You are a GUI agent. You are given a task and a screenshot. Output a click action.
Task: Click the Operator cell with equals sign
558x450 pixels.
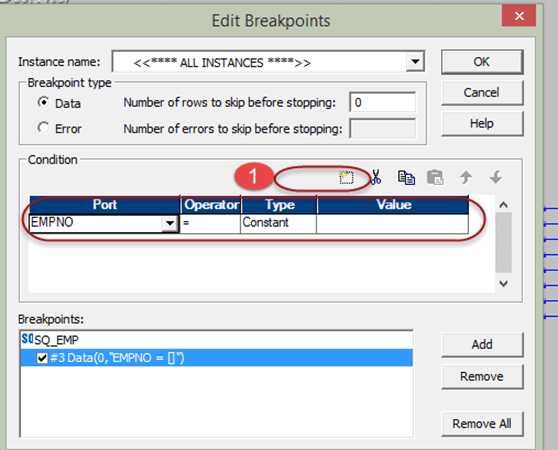coord(210,224)
